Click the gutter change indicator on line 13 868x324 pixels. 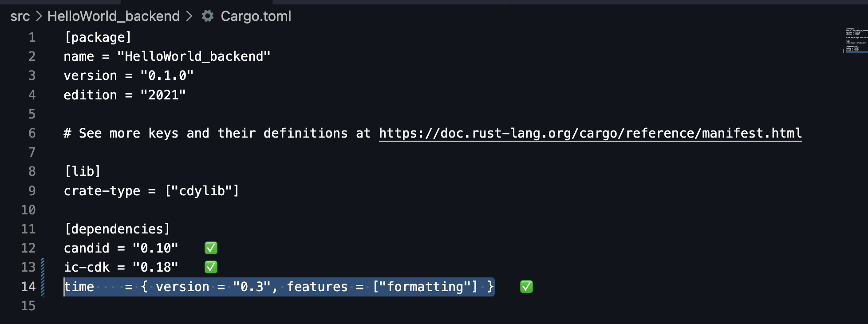[43, 267]
